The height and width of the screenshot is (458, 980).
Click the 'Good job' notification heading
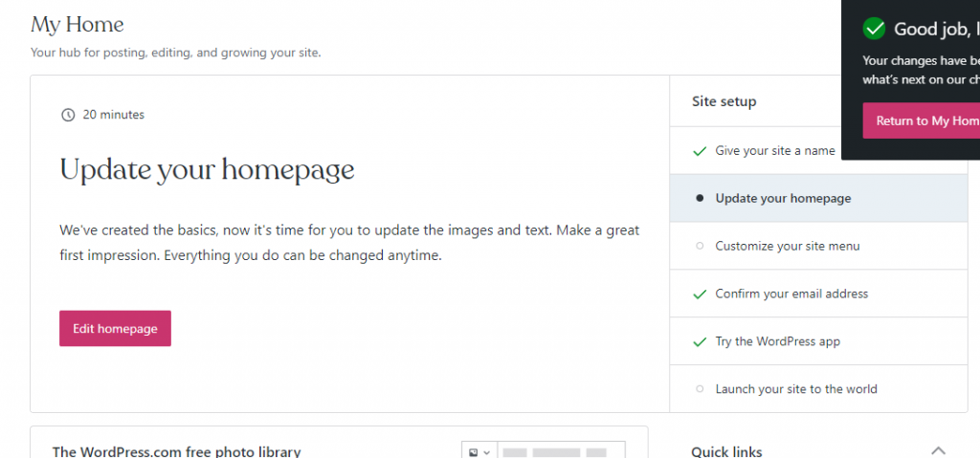click(937, 29)
